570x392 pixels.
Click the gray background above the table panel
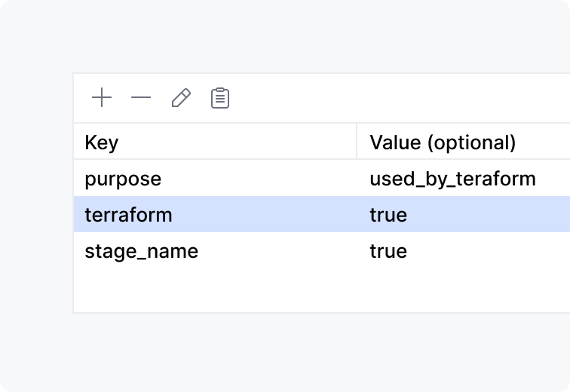(302, 38)
